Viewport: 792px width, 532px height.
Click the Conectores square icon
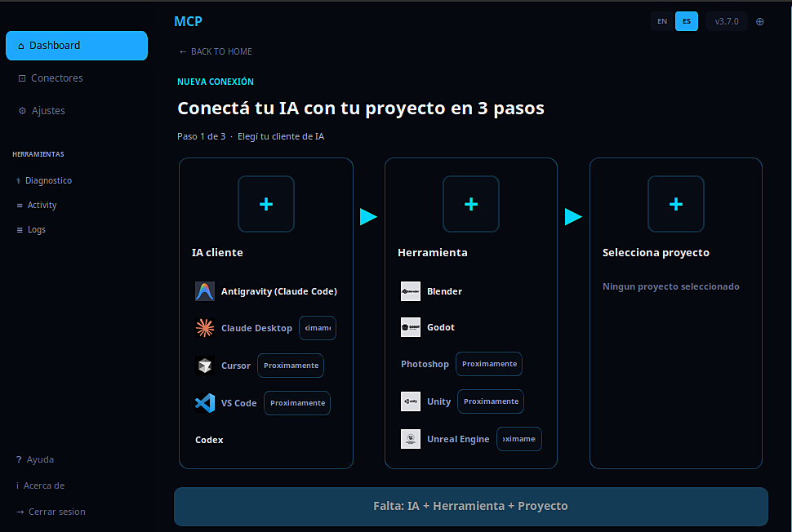point(22,78)
